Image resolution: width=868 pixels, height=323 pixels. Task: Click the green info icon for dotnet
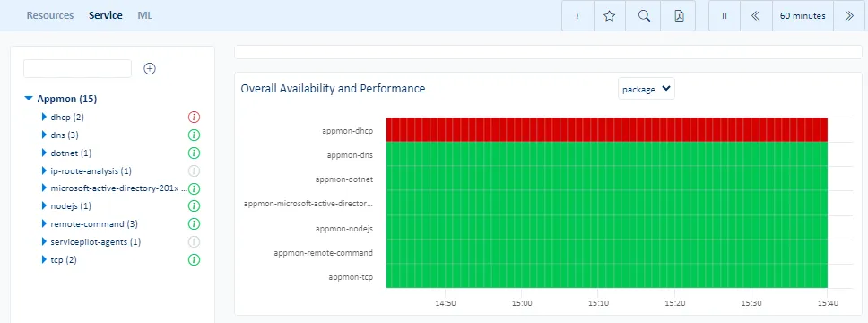point(194,153)
